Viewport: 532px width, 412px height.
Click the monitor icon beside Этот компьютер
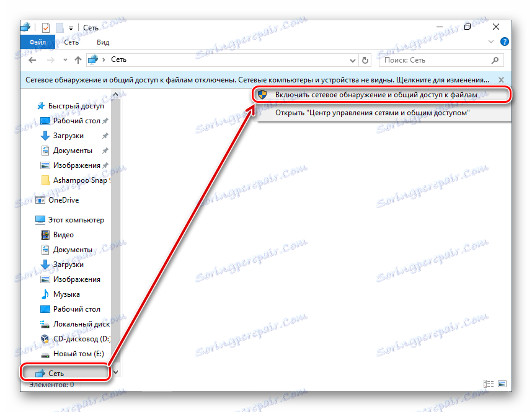(40, 220)
